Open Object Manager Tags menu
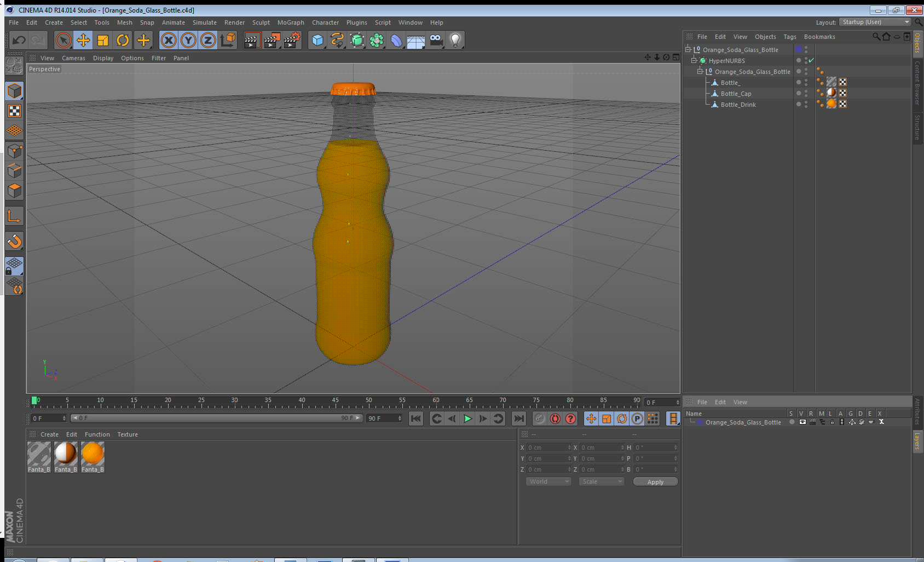Image resolution: width=924 pixels, height=562 pixels. click(789, 37)
